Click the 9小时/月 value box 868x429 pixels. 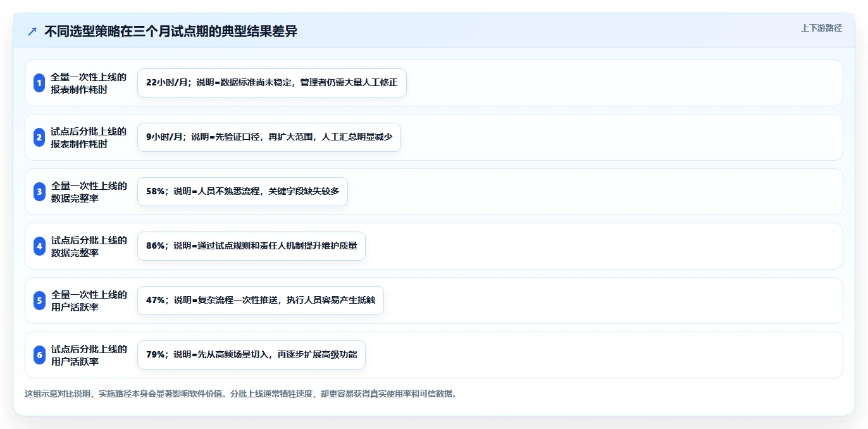pyautogui.click(x=269, y=137)
